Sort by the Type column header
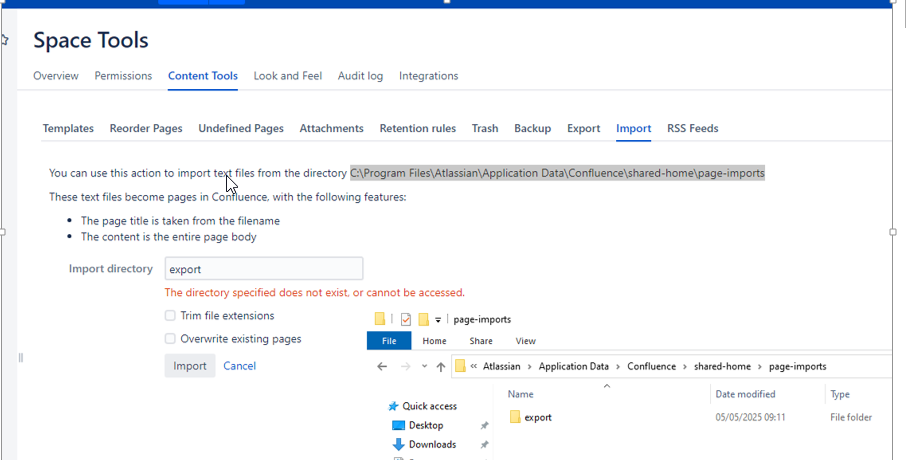This screenshot has width=906, height=460. 840,394
